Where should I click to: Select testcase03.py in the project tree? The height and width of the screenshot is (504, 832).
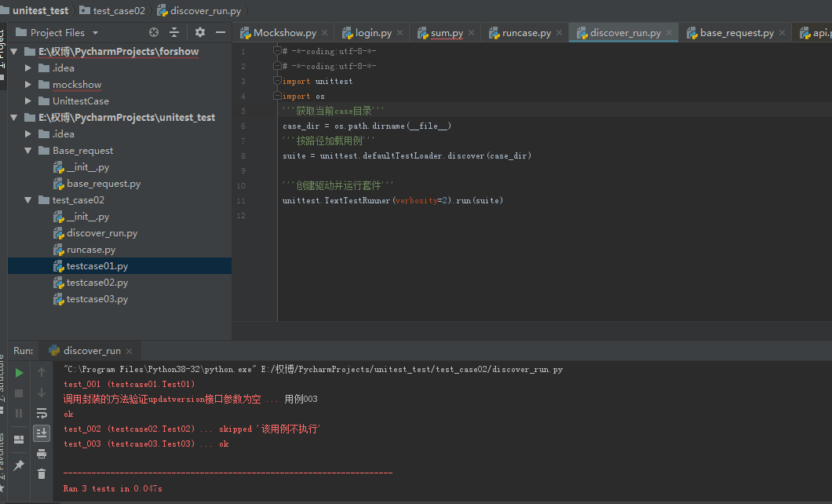coord(91,298)
